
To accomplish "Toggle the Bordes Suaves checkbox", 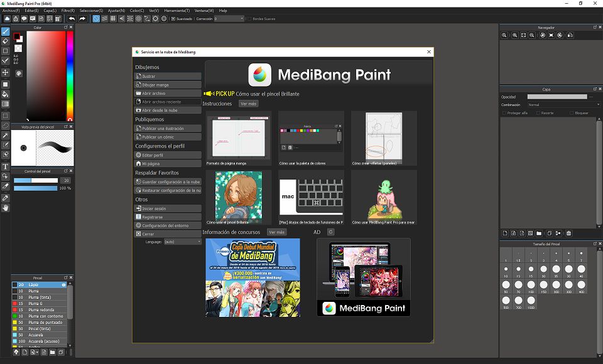I will (249, 18).
